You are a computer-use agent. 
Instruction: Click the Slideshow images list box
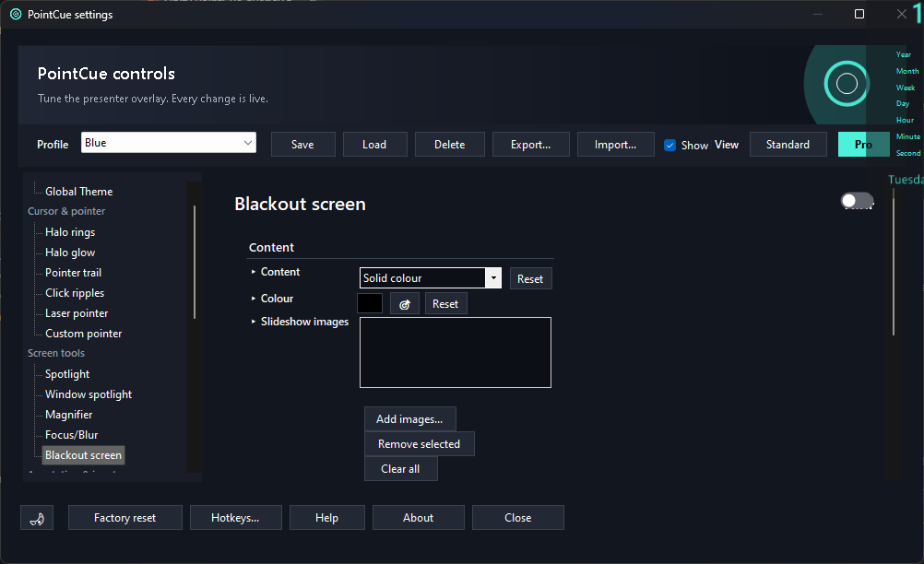[456, 353]
